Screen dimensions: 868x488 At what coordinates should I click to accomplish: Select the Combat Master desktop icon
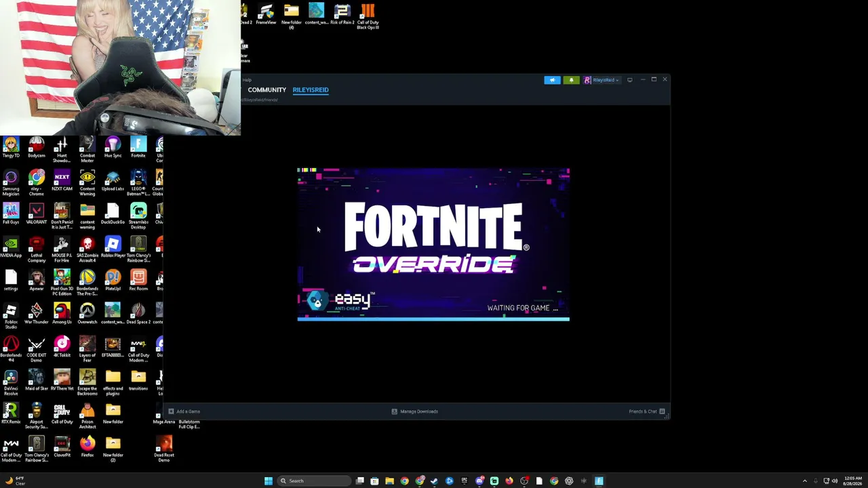tap(87, 149)
